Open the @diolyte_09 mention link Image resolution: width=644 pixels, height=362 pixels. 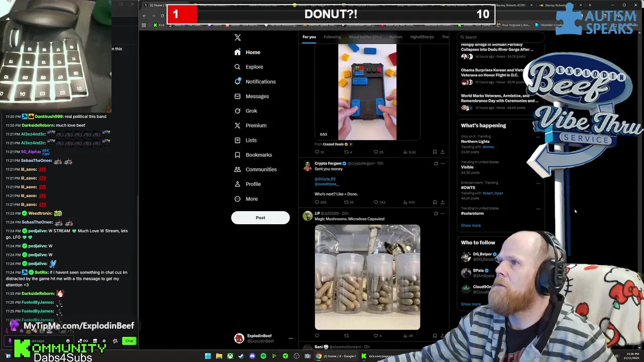[325, 179]
